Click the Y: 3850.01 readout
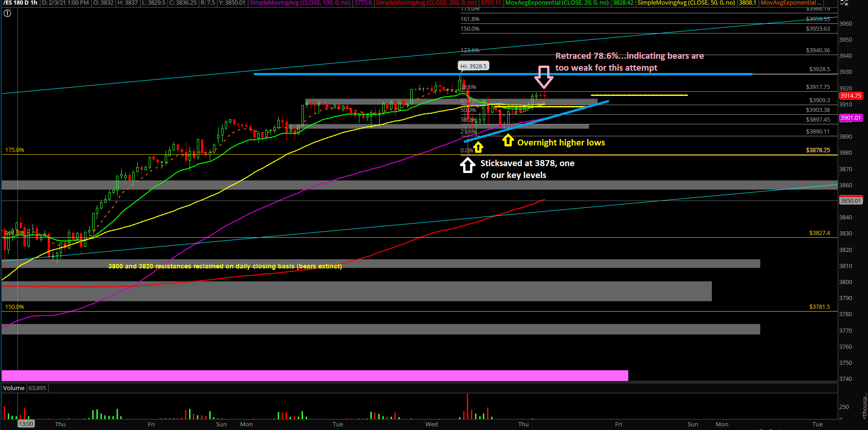Viewport: 868px width, 430px height. click(232, 3)
